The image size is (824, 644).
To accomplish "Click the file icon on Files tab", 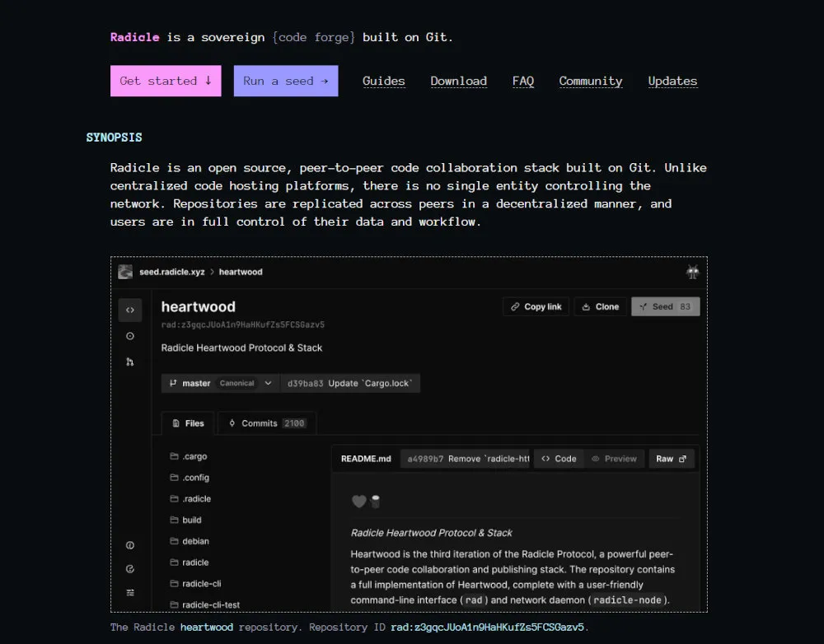I will (176, 423).
